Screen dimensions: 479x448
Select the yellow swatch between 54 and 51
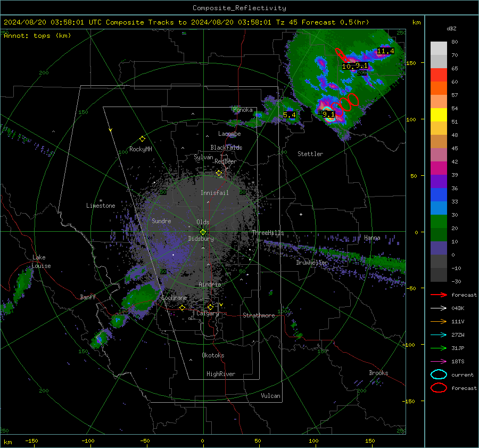[439, 115]
